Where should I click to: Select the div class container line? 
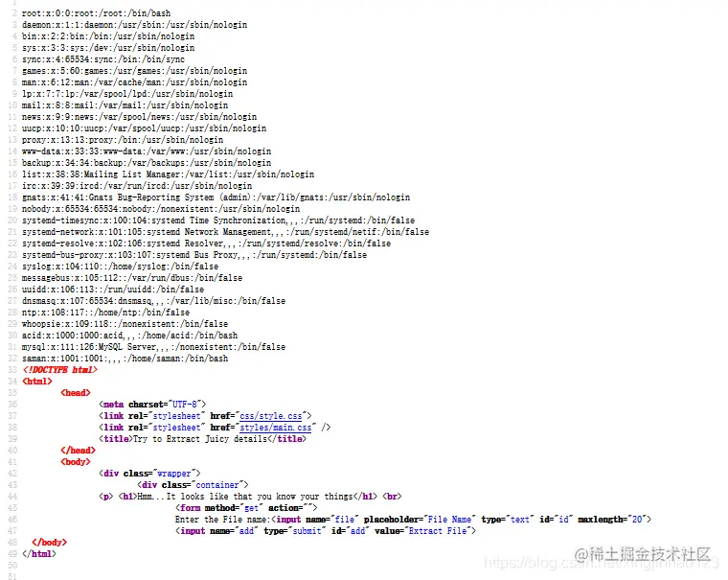pos(193,485)
